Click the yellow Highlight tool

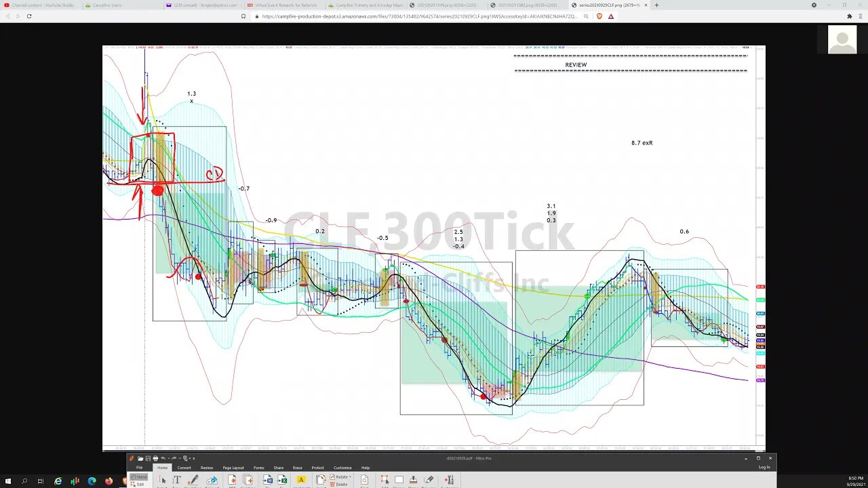301,480
